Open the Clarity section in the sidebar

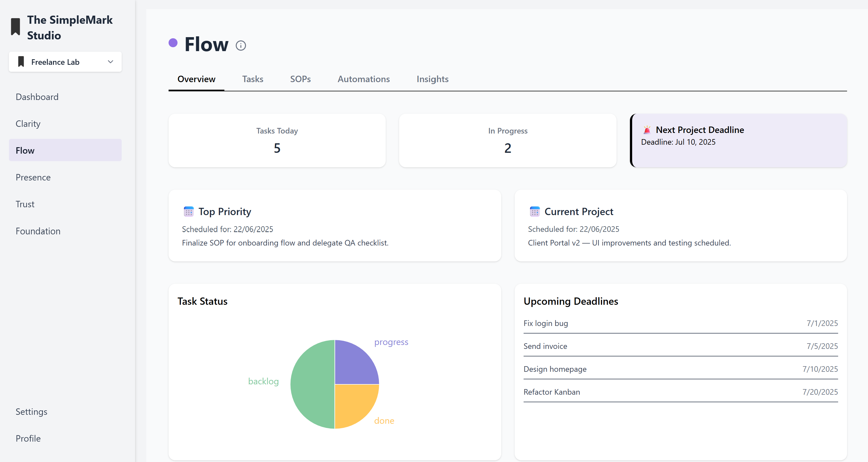[x=65, y=124]
